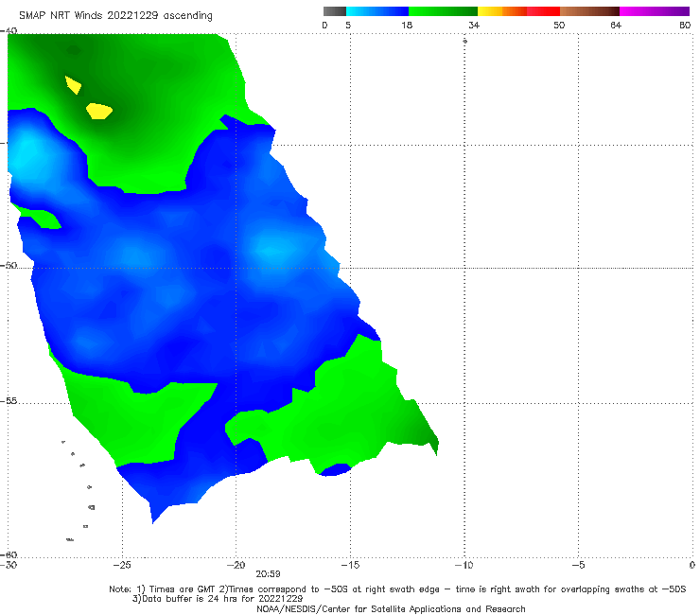Click the note line beginning "Note: 1) Times are GMT"
Image resolution: width=700 pixels, height=615 pixels.
coord(397,589)
